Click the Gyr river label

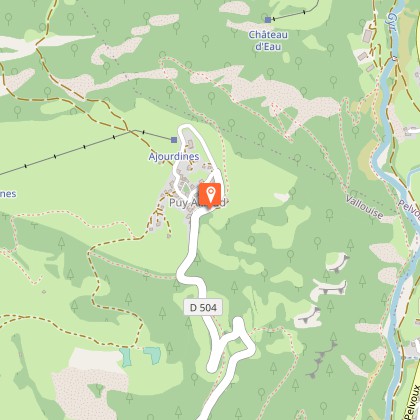point(393,22)
